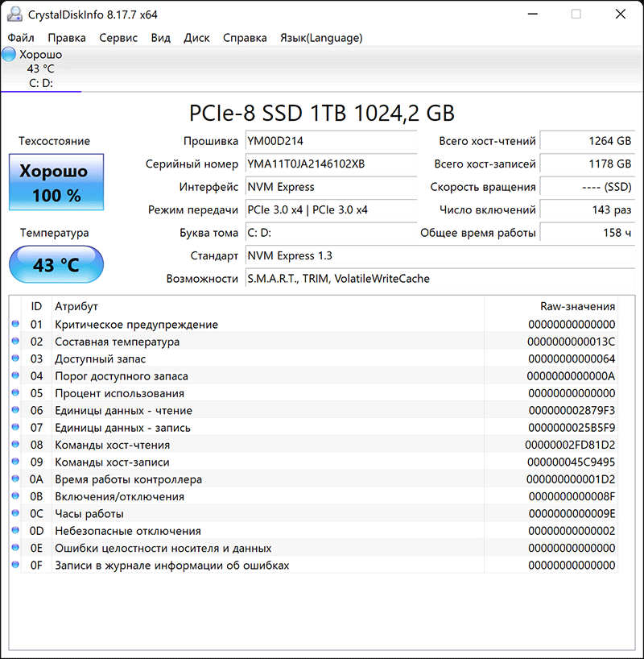Open the Язык(Language) menu
The width and height of the screenshot is (644, 659).
tap(321, 38)
